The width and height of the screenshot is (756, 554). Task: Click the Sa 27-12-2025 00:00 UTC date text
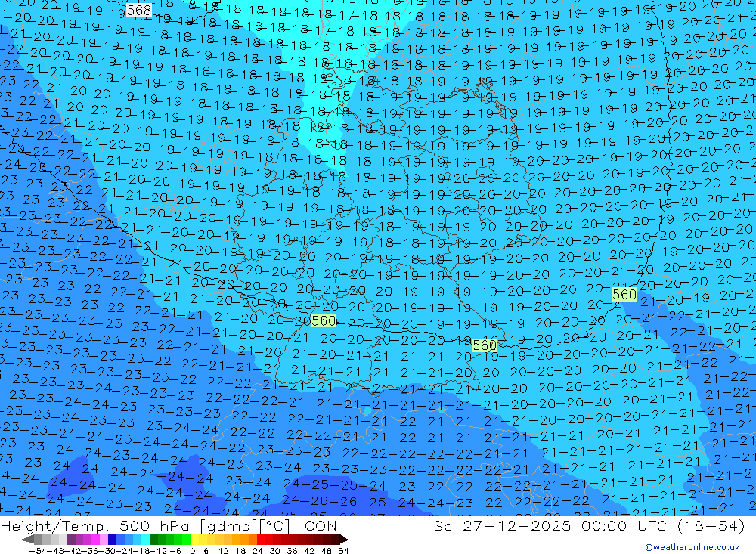pyautogui.click(x=553, y=525)
